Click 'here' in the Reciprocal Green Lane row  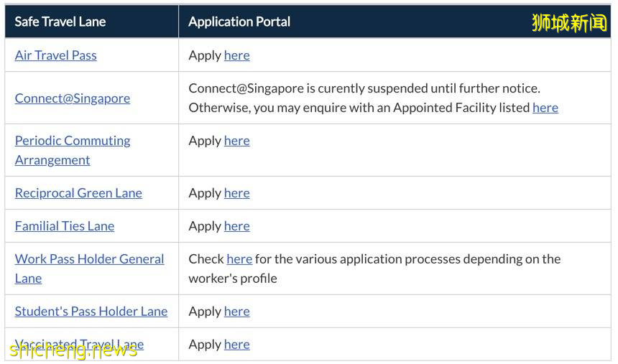point(236,193)
